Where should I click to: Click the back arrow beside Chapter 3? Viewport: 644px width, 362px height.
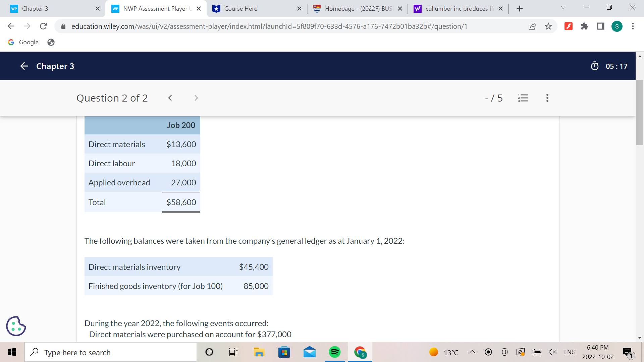tap(24, 66)
